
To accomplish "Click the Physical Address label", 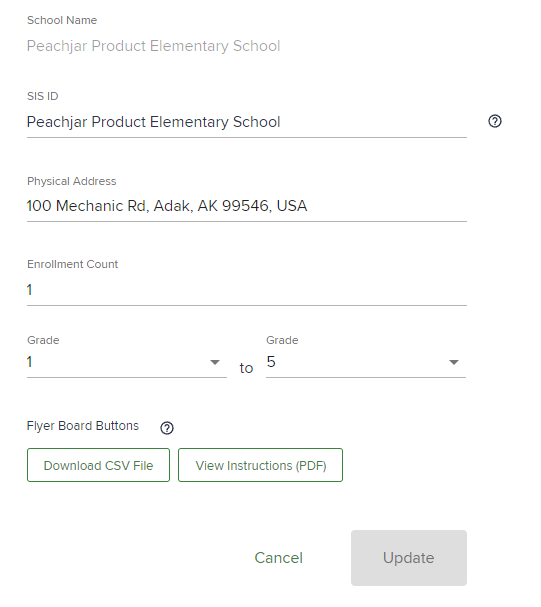I will click(72, 181).
